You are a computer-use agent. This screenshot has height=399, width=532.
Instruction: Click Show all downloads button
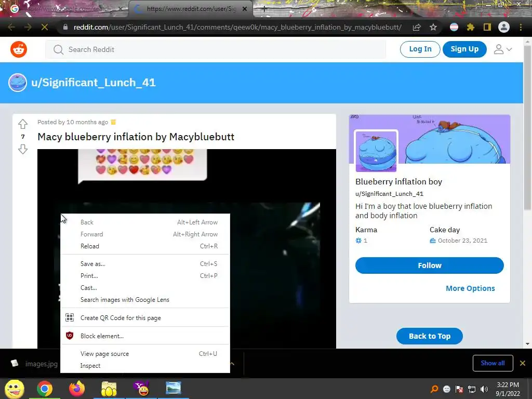click(x=493, y=363)
